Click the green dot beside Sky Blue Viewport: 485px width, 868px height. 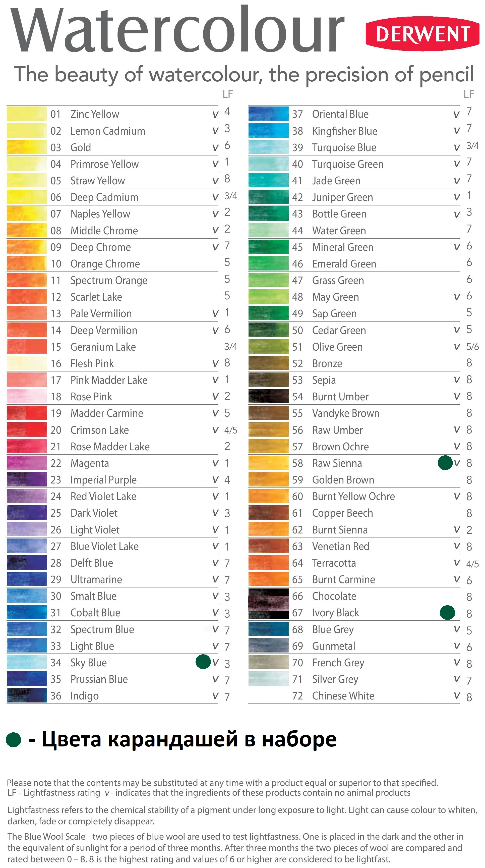point(203,662)
